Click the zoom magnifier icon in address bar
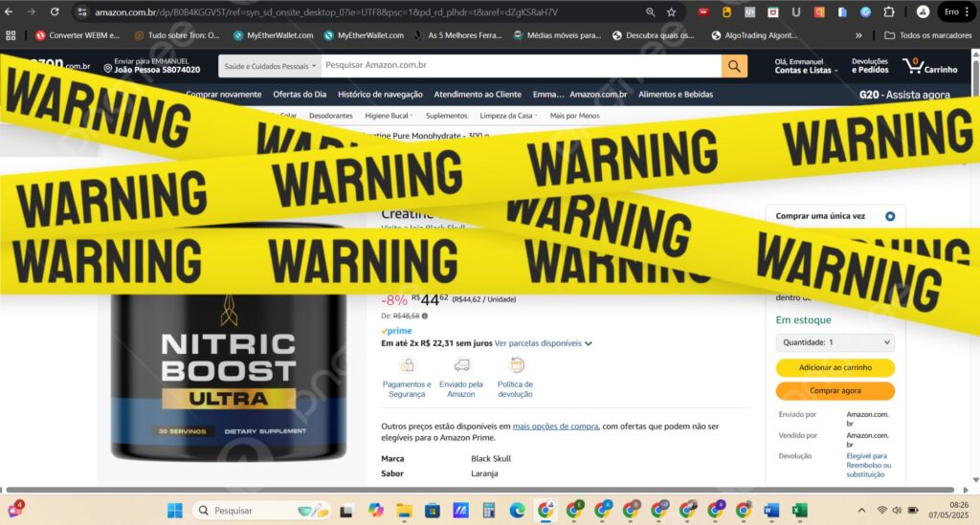This screenshot has height=525, width=980. pyautogui.click(x=651, y=11)
